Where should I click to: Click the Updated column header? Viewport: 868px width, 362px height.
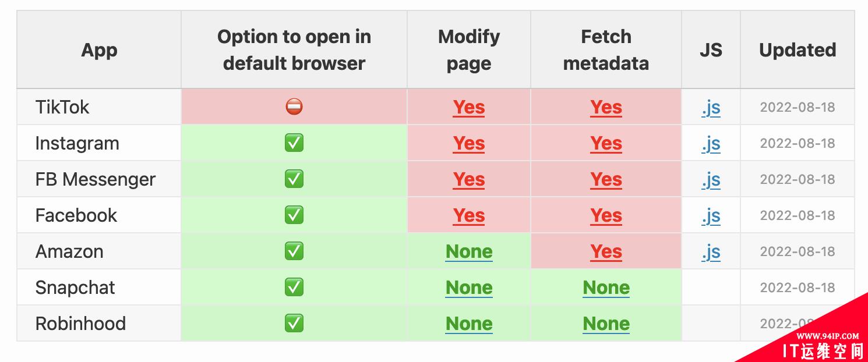click(798, 50)
